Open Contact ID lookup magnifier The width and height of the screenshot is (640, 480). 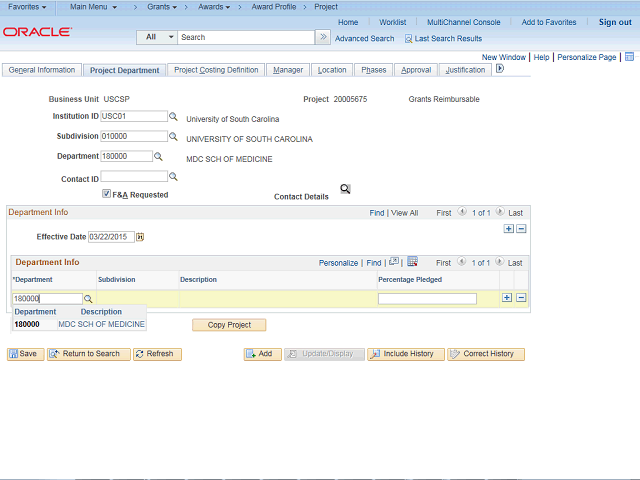[x=173, y=176]
